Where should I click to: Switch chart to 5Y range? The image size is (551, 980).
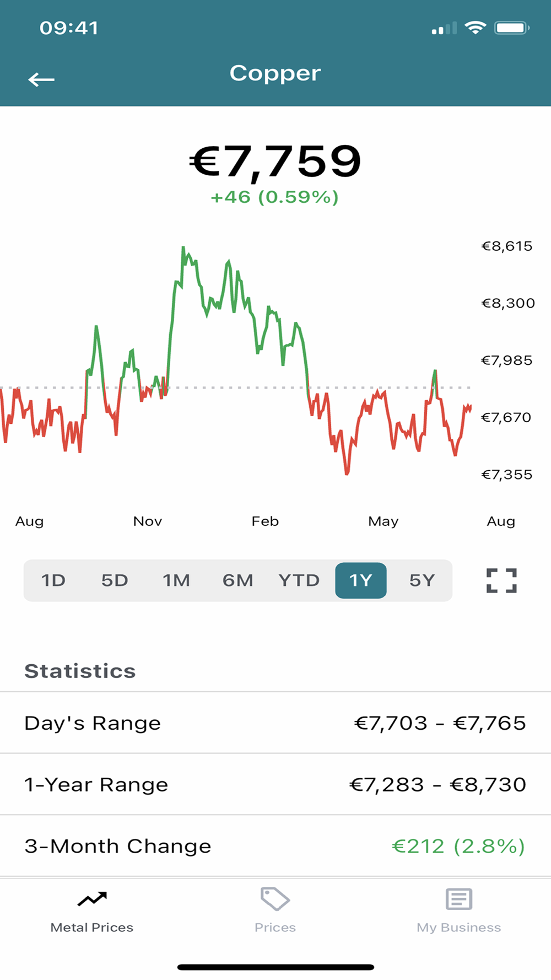[x=422, y=580]
